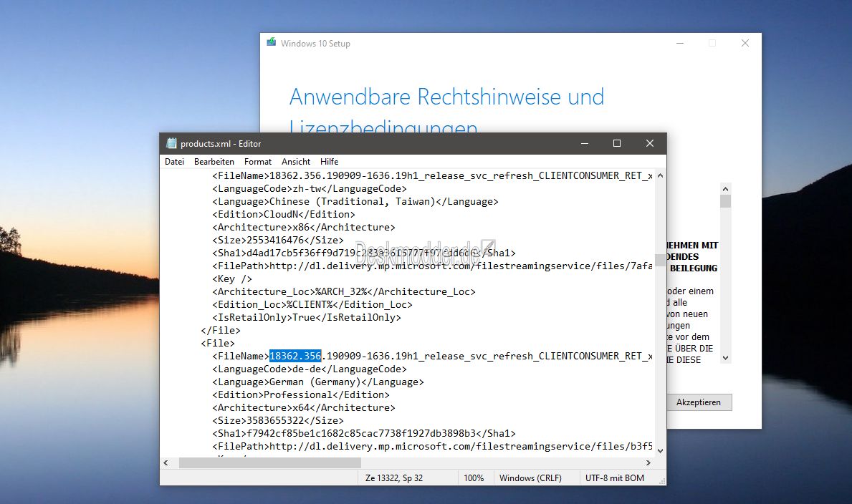Click the license text scrollbar thumb
The height and width of the screenshot is (504, 852).
[725, 201]
